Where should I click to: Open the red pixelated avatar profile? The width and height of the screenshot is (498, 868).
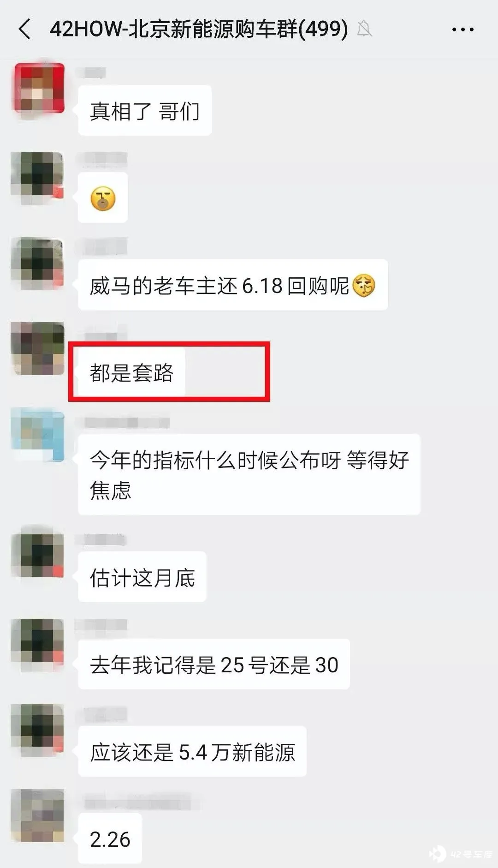coord(39,88)
